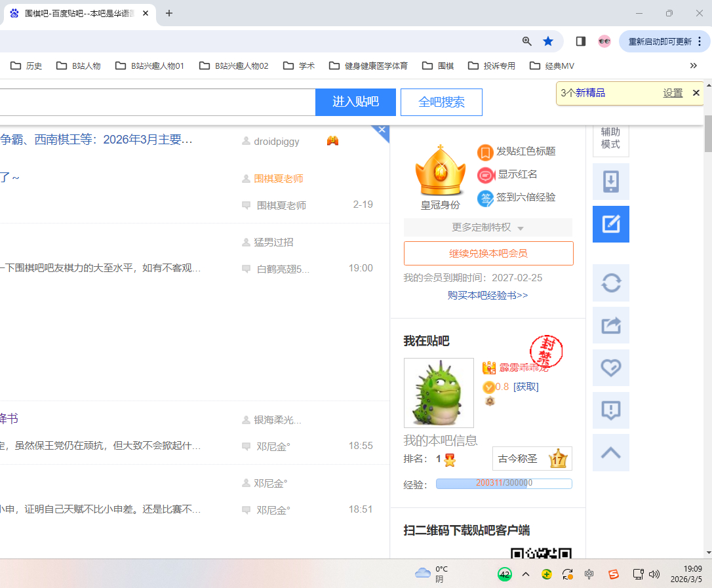Viewport: 712px width, 588px height.
Task: Expand the 更多定制特权 dropdown
Action: [x=488, y=227]
